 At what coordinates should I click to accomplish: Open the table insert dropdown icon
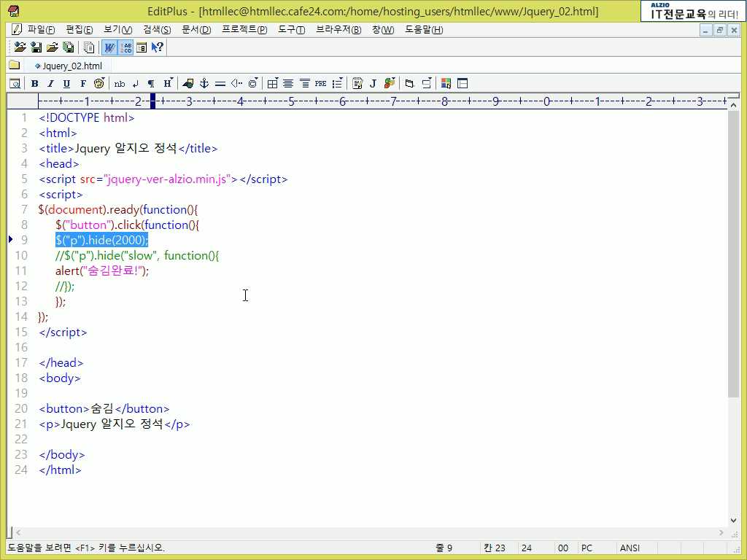273,84
